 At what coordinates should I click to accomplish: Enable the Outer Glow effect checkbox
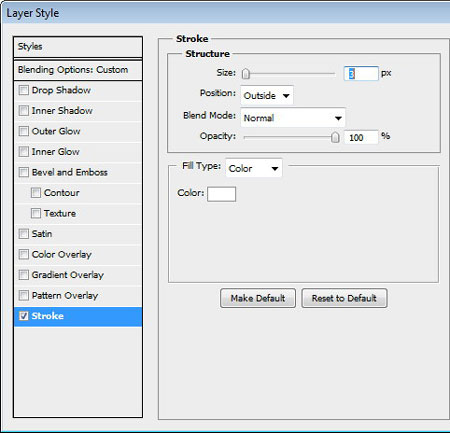[x=24, y=131]
